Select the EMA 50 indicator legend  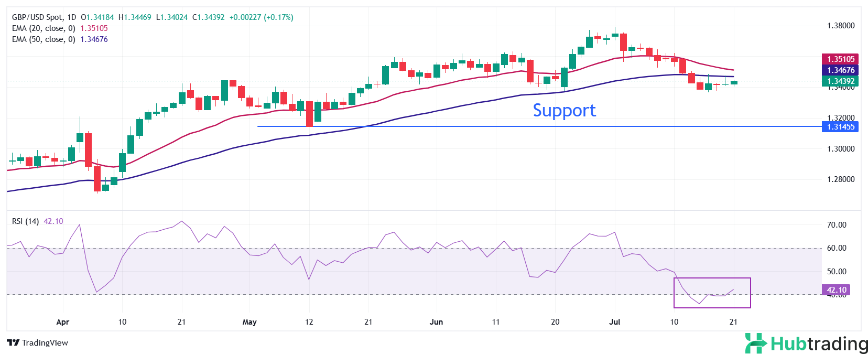click(44, 39)
